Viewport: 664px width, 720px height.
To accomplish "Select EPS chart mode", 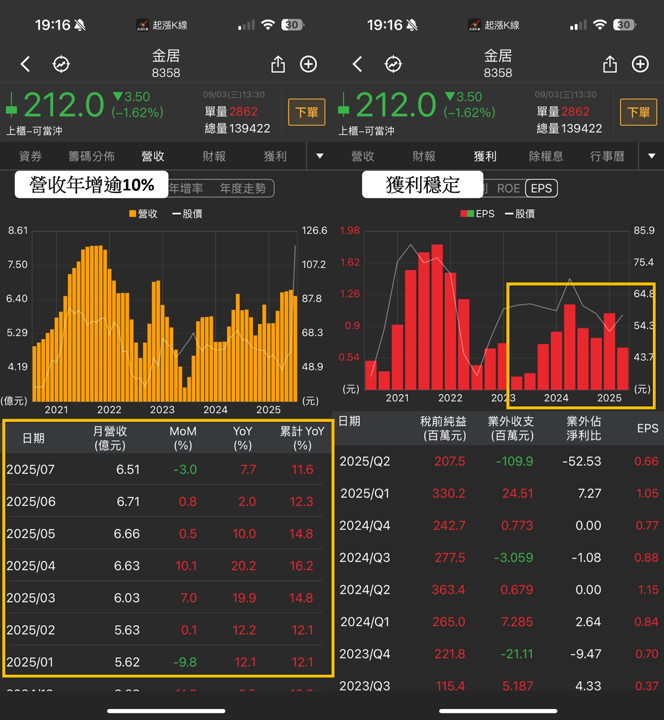I will pos(541,188).
